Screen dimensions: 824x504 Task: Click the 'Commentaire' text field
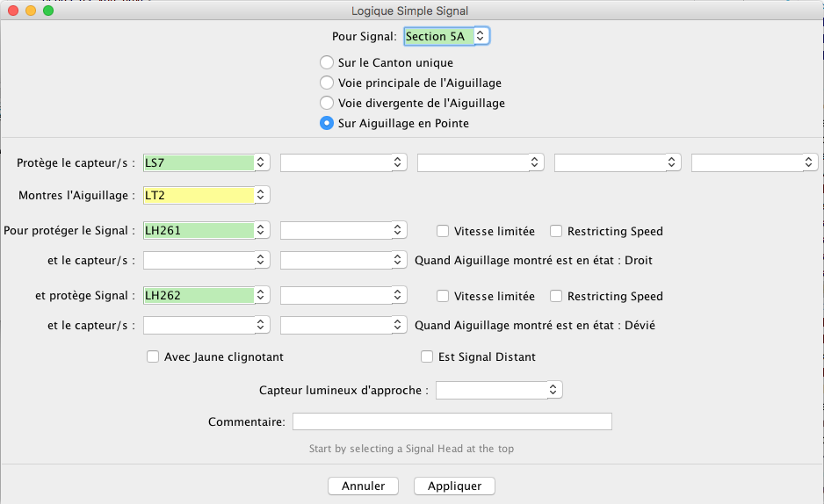click(452, 422)
